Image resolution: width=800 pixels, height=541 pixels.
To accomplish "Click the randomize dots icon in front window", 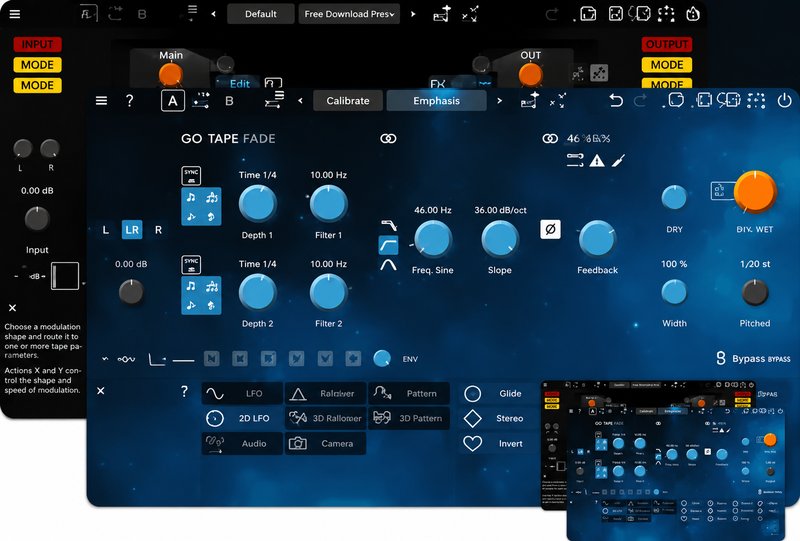I will click(756, 101).
